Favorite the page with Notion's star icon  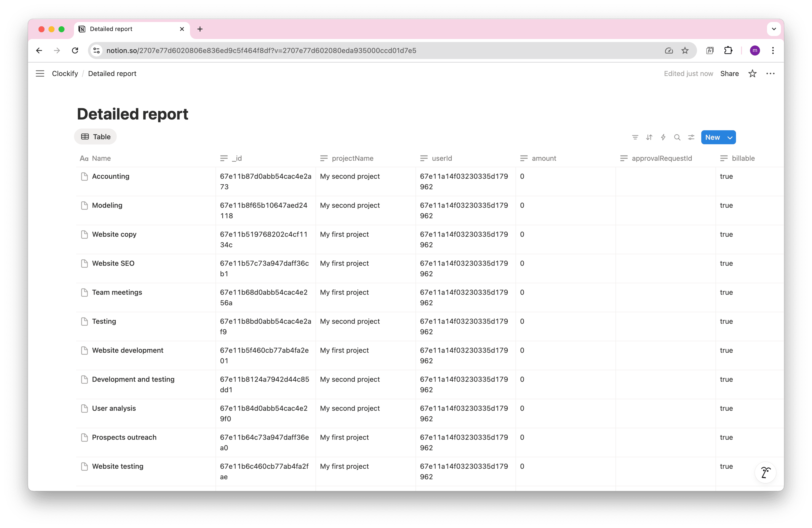(x=752, y=74)
